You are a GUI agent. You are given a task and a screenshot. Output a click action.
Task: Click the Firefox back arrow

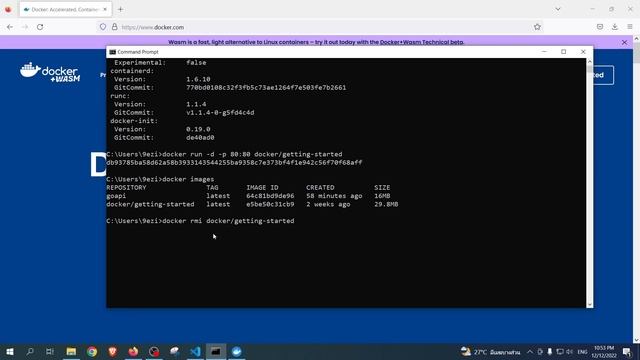tap(10, 27)
